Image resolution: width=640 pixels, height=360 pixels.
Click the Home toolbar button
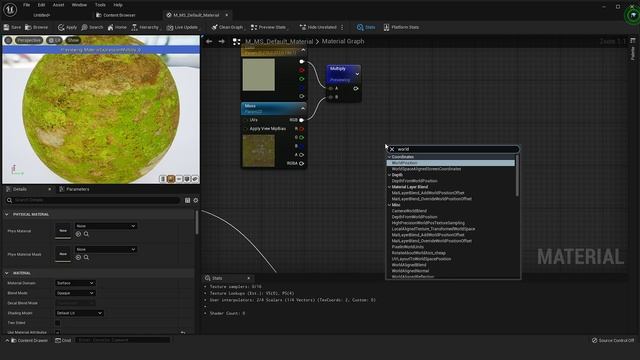[x=117, y=27]
